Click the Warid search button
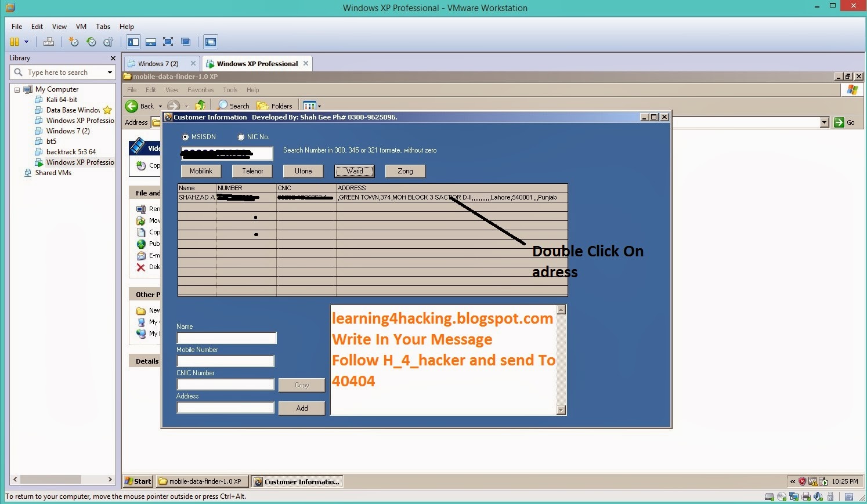Screen dimensions: 867x504 [355, 171]
